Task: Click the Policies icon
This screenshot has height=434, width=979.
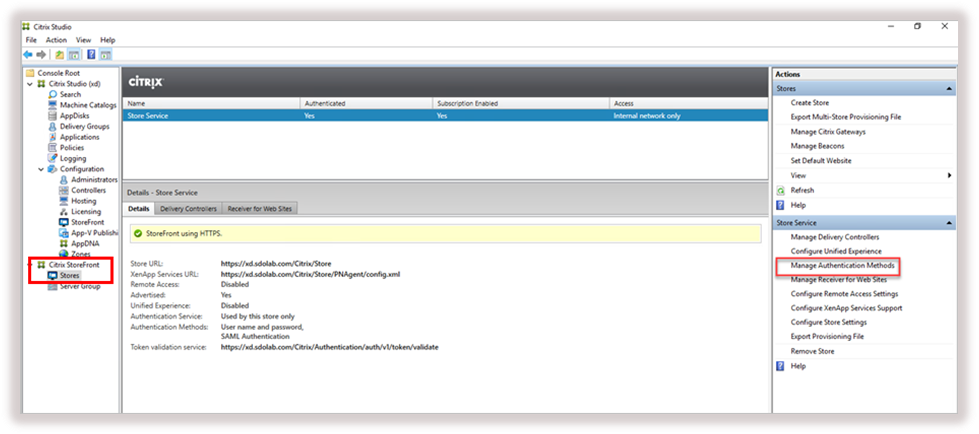Action: 53,147
